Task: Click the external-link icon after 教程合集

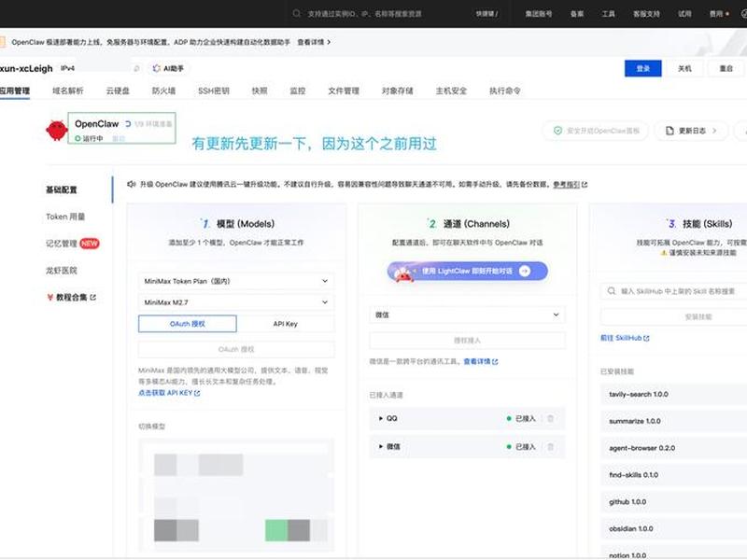Action: click(92, 297)
